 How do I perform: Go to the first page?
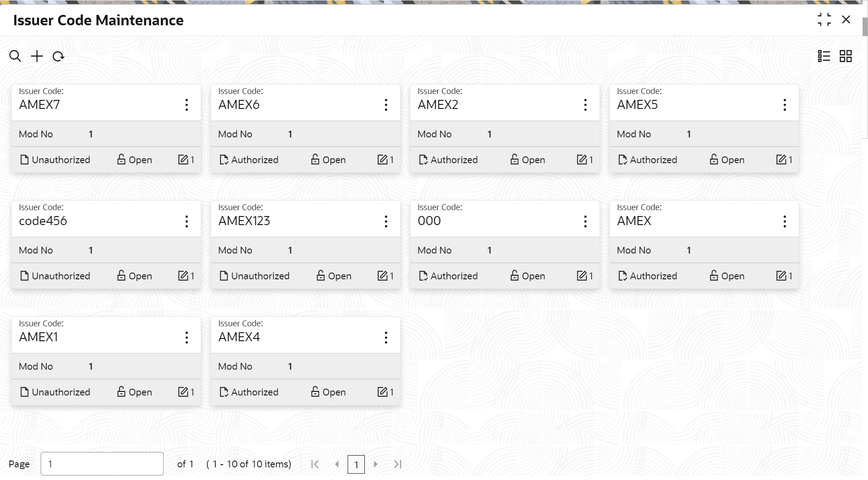315,464
